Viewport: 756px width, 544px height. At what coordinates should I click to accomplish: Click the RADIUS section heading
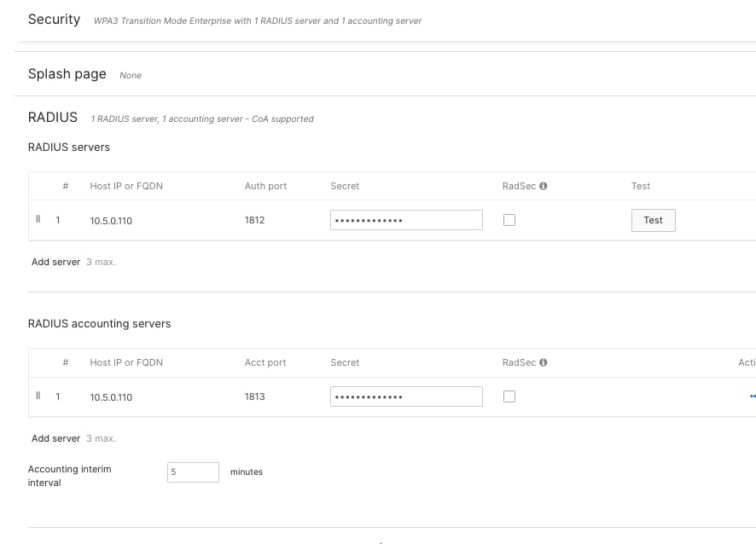[x=52, y=117]
